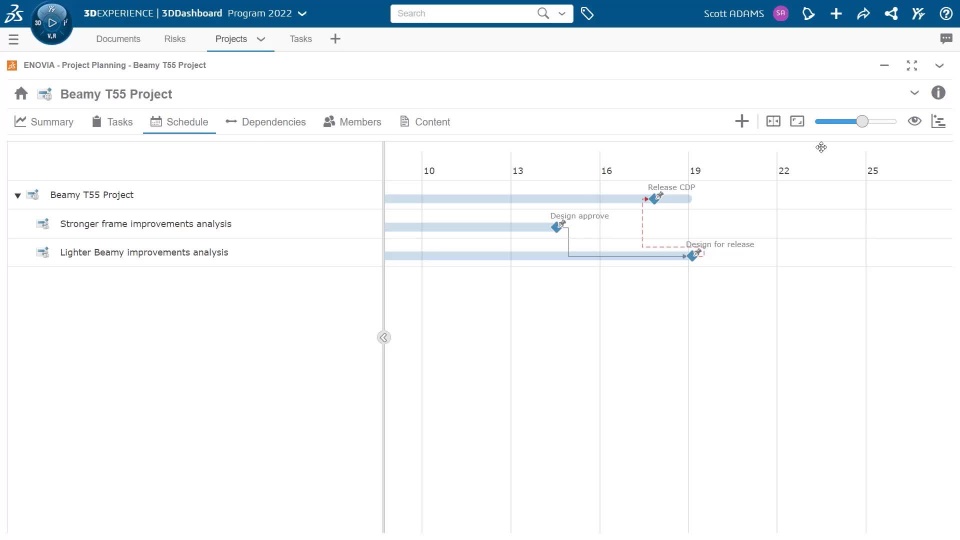Open the information panel icon
Viewport: 960px width, 540px height.
pos(938,92)
